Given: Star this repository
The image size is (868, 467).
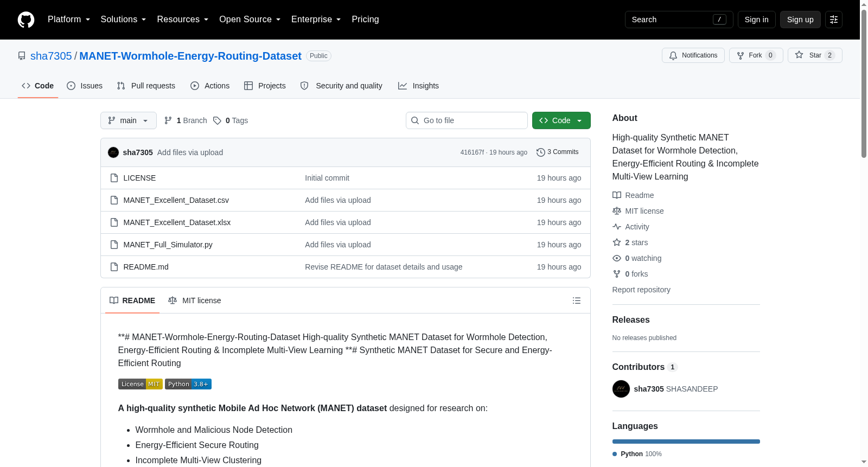Looking at the screenshot, I should pyautogui.click(x=814, y=55).
